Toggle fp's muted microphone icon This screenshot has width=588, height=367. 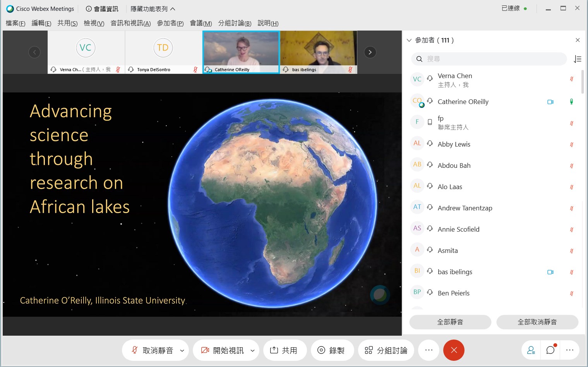tap(571, 123)
